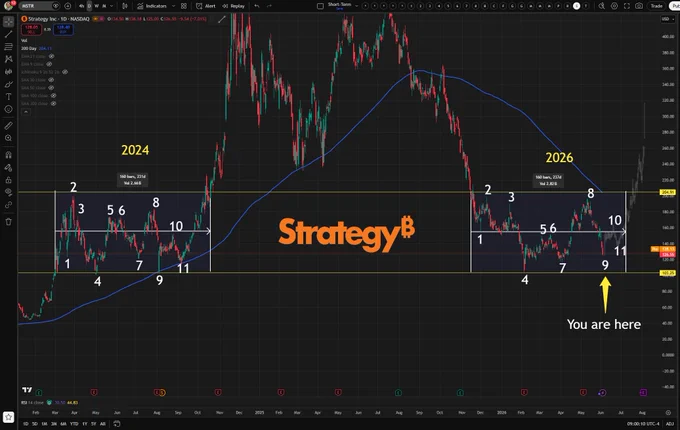Click the blue Buy price button

(x=63, y=29)
